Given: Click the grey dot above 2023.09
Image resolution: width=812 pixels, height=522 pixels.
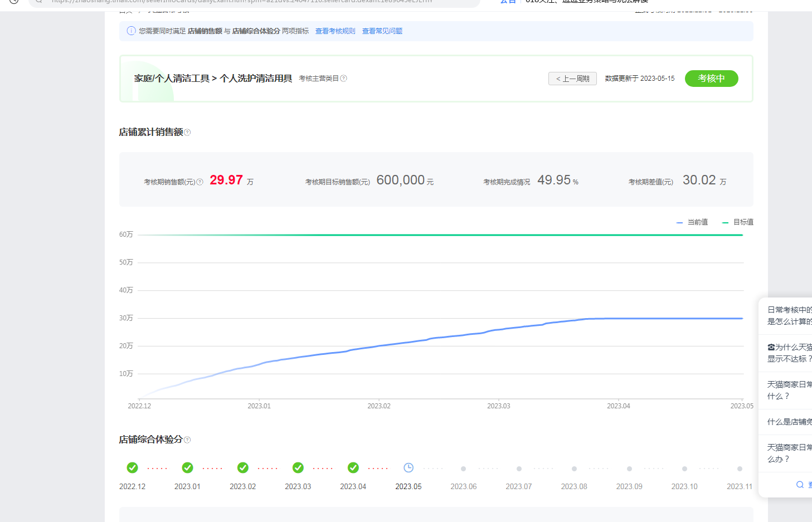Looking at the screenshot, I should [x=629, y=469].
